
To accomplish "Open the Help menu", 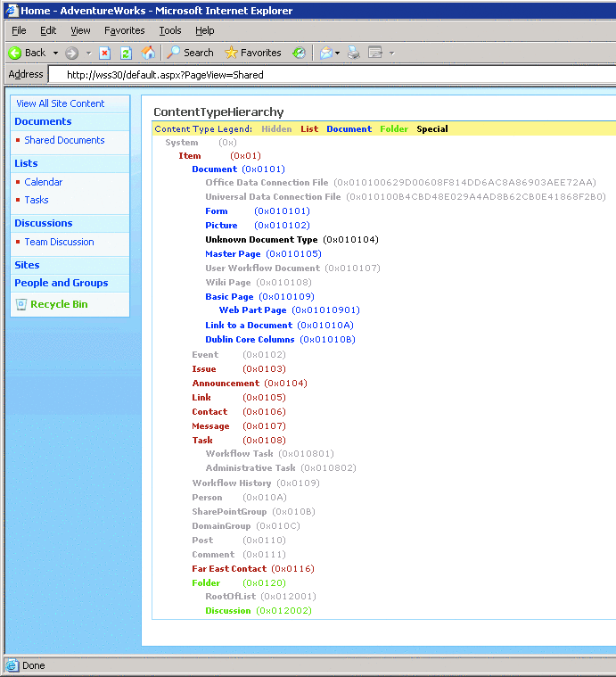I will point(205,30).
